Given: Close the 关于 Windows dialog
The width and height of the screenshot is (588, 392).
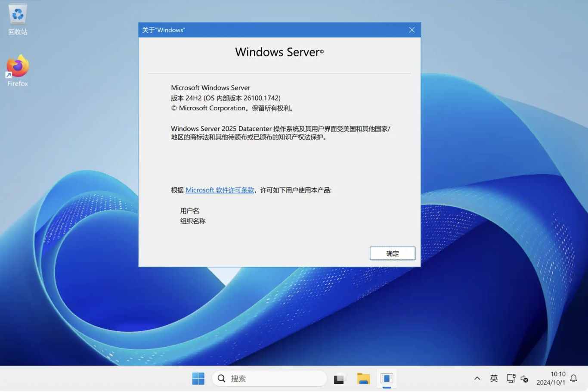Looking at the screenshot, I should click(412, 30).
